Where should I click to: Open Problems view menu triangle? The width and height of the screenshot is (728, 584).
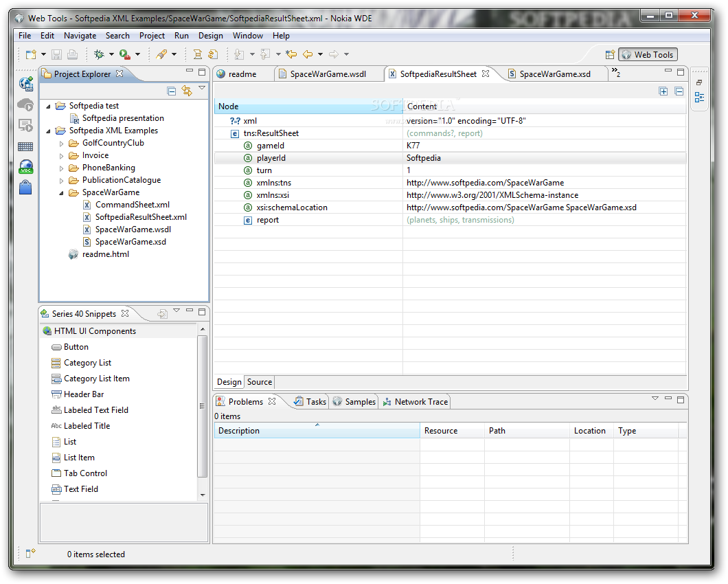[x=655, y=398]
